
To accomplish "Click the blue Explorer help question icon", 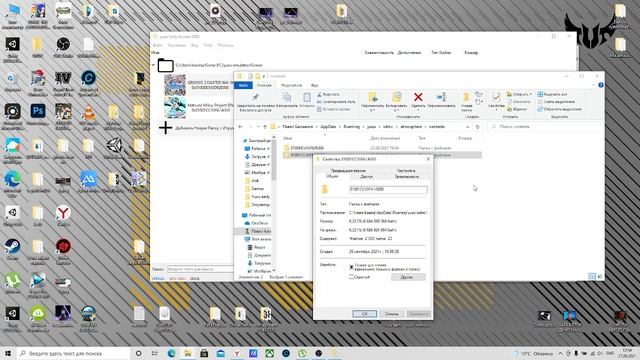I will [600, 85].
